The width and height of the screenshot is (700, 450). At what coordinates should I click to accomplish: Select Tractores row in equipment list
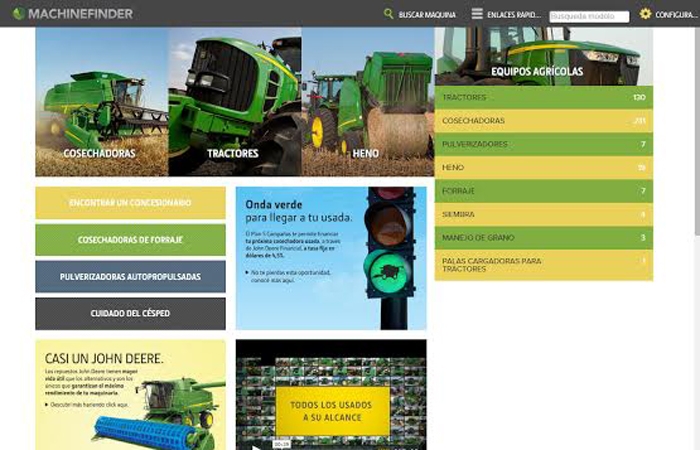544,97
